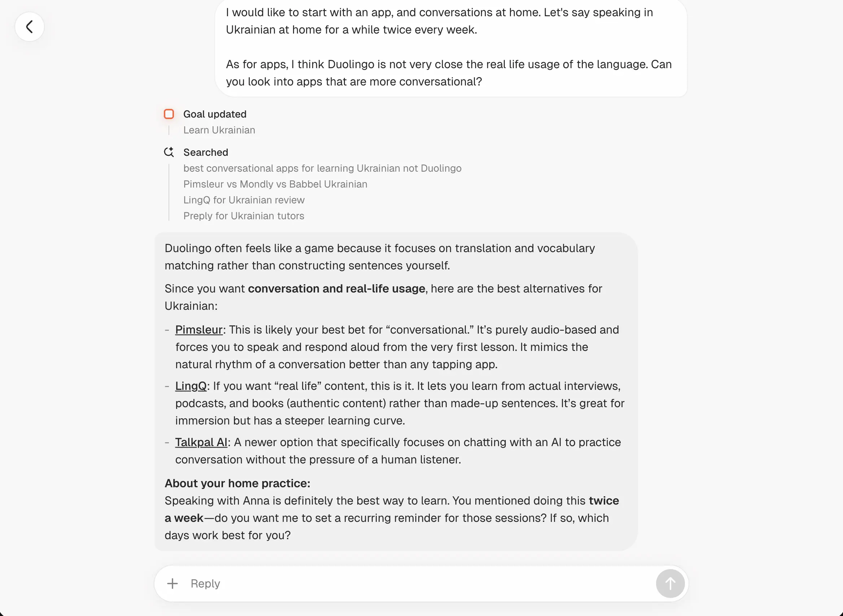
Task: Click the back navigation arrow
Action: 30,26
